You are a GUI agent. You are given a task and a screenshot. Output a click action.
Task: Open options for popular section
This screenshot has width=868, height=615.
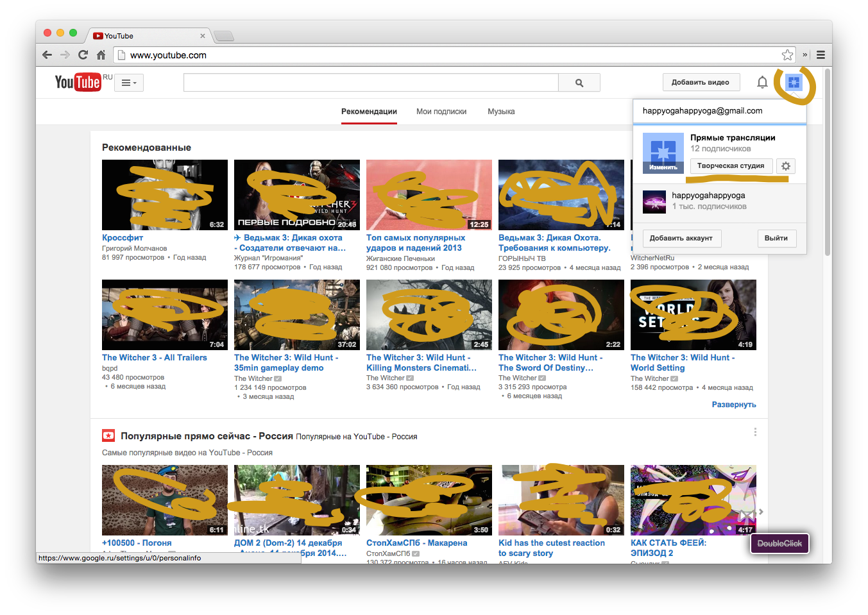[755, 432]
